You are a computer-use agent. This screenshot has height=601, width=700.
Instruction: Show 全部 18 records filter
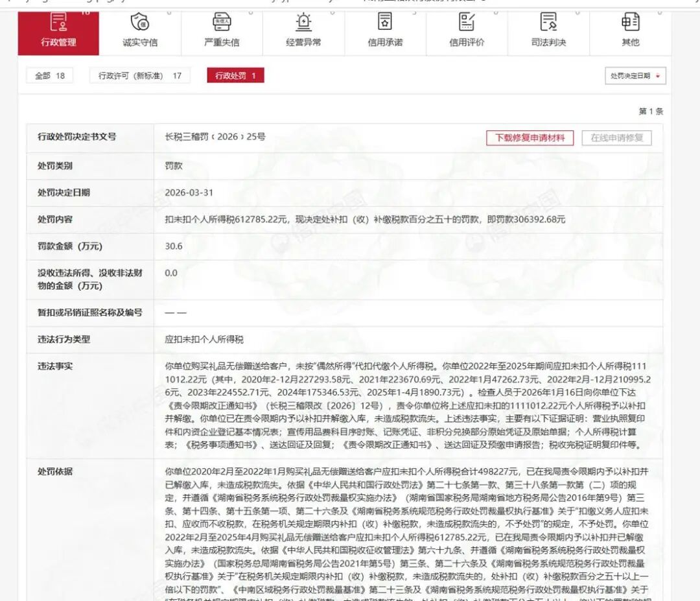click(49, 76)
